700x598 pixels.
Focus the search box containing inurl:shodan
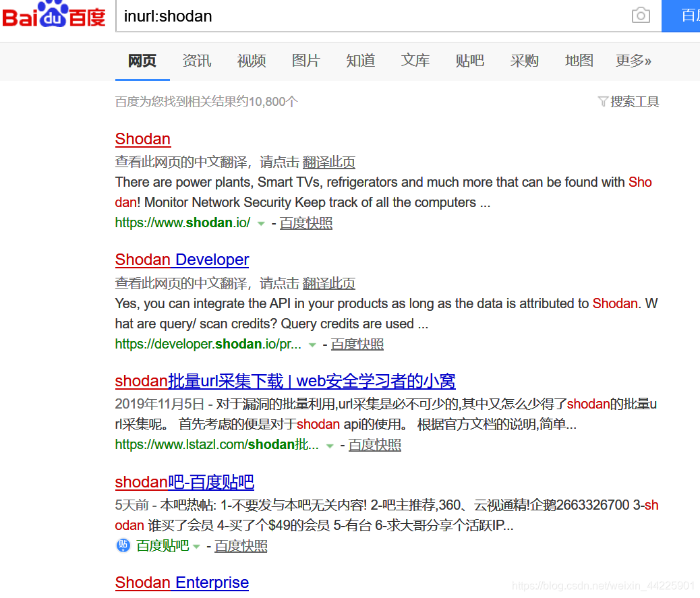pyautogui.click(x=388, y=16)
